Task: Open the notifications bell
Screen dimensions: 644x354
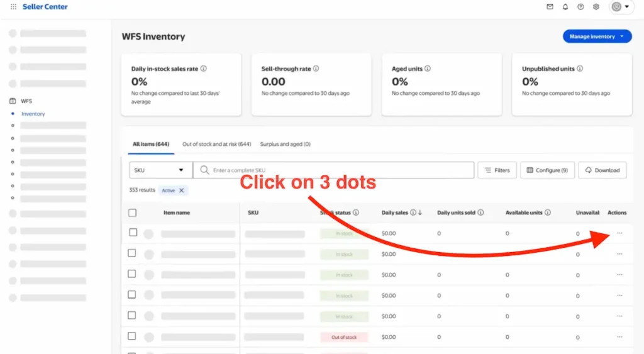Action: (565, 6)
